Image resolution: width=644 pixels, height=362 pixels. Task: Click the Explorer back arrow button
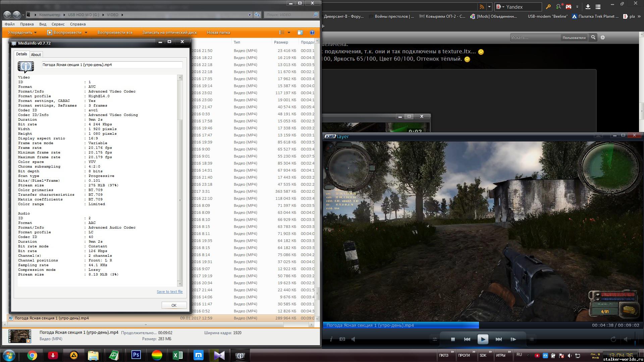point(7,15)
